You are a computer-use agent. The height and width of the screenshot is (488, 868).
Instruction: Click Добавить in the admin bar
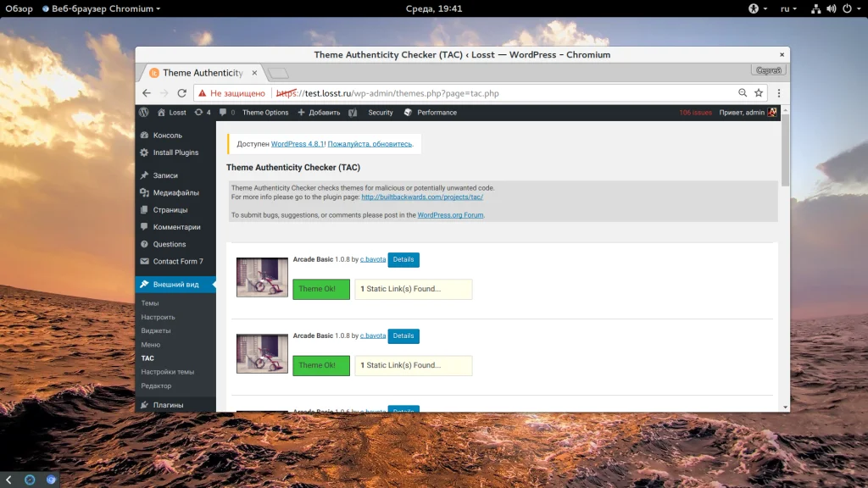click(x=319, y=113)
